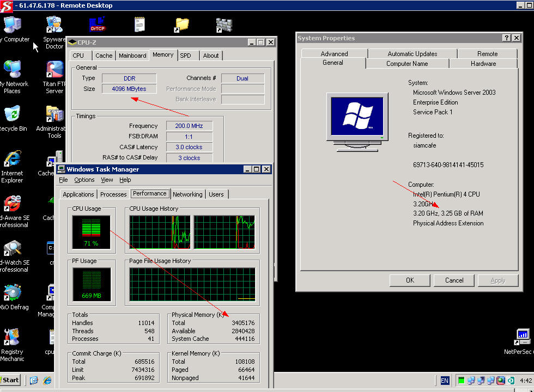
Task: Click the CPU Usage 71 % gauge
Action: point(92,232)
